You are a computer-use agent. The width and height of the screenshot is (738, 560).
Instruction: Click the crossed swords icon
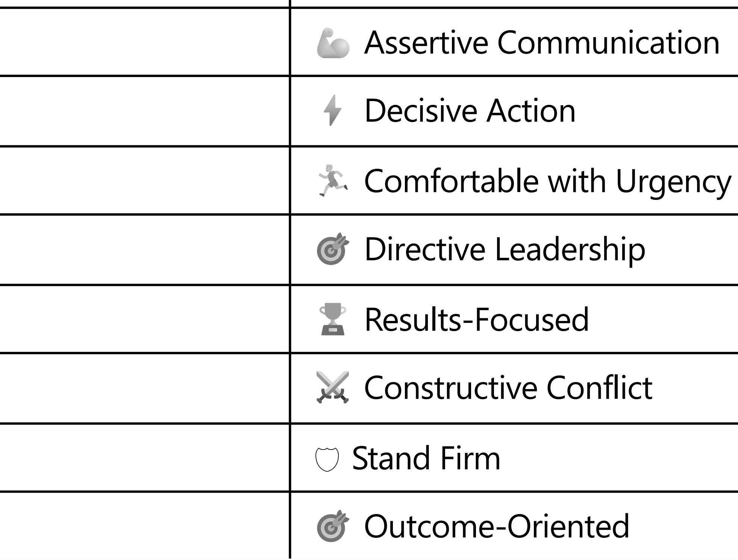333,387
